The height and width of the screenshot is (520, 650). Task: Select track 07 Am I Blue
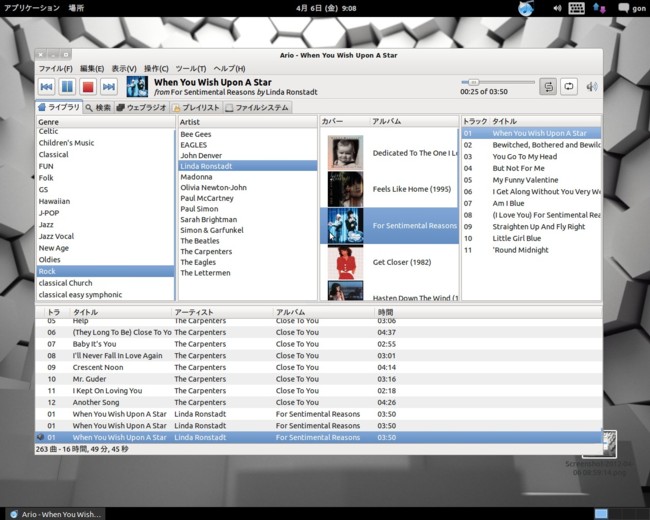[x=531, y=204]
